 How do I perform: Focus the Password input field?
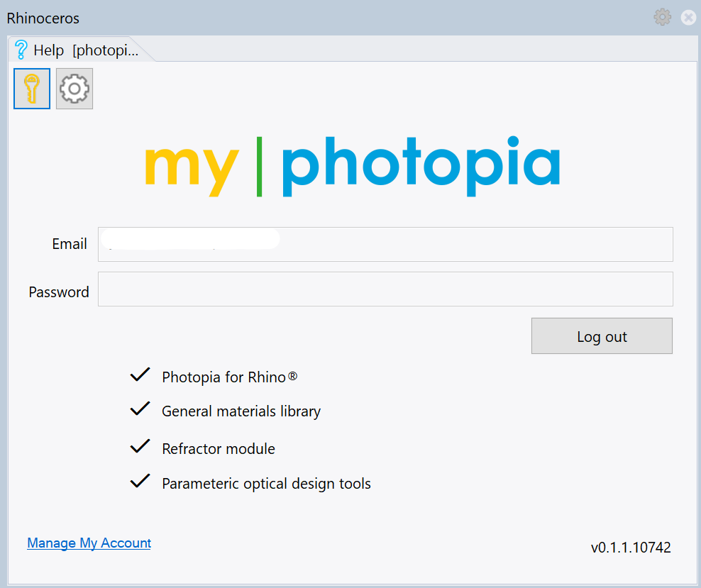(x=385, y=289)
